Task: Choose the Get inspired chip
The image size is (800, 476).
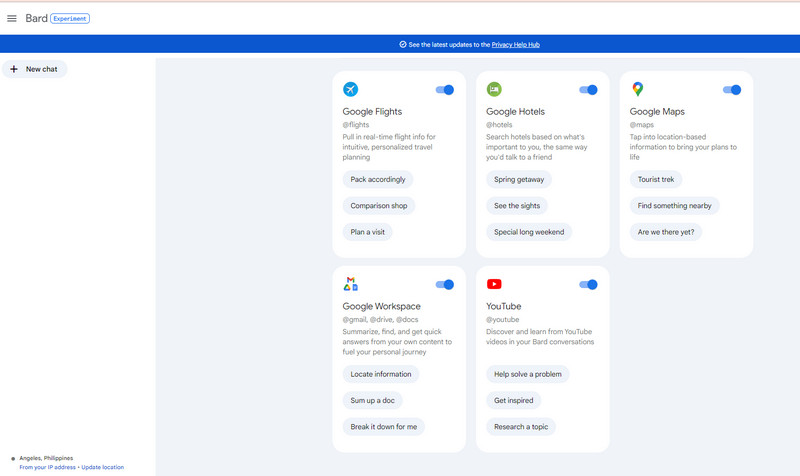Action: [513, 400]
